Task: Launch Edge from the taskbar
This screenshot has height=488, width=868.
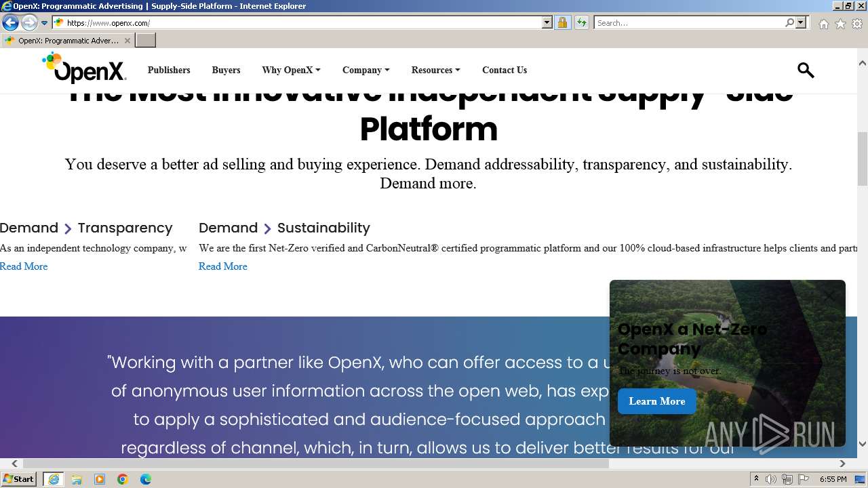Action: (x=146, y=479)
